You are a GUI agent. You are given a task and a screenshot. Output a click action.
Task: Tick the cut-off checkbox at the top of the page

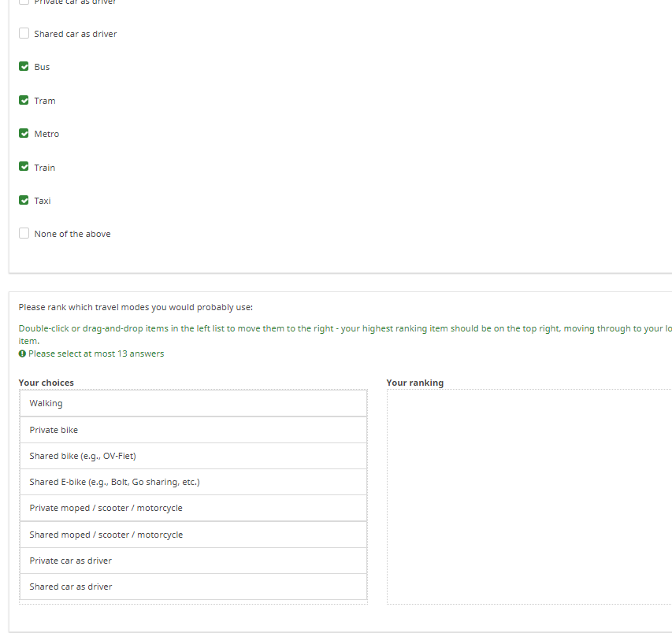click(x=24, y=2)
